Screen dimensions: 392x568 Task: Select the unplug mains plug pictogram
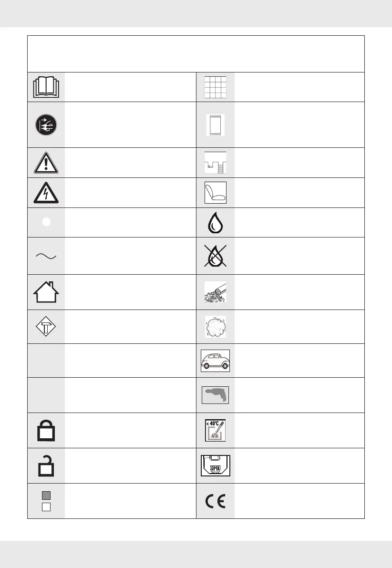pyautogui.click(x=46, y=124)
